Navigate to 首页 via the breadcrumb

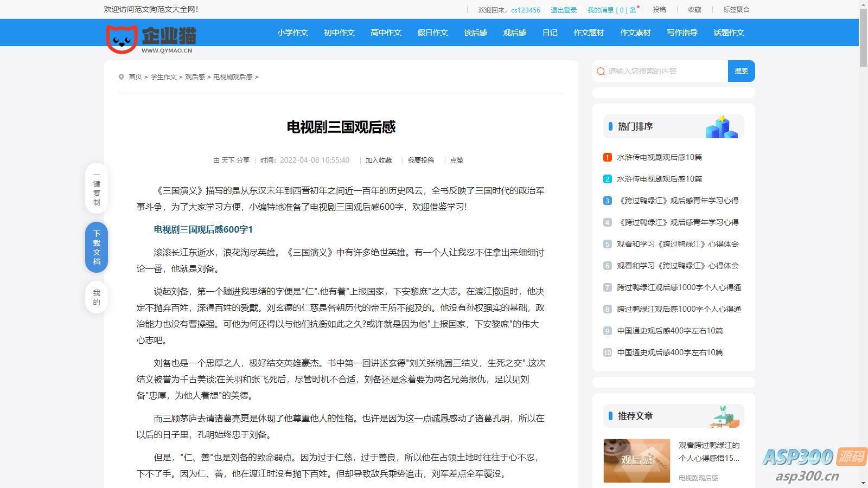[x=135, y=77]
